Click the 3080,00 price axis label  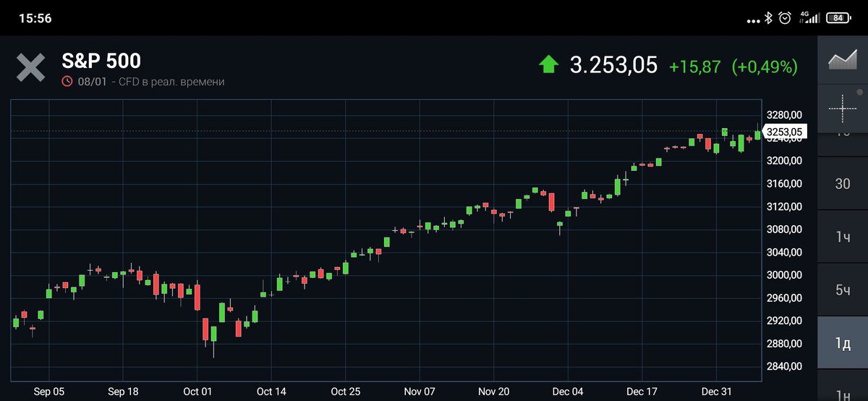(784, 229)
